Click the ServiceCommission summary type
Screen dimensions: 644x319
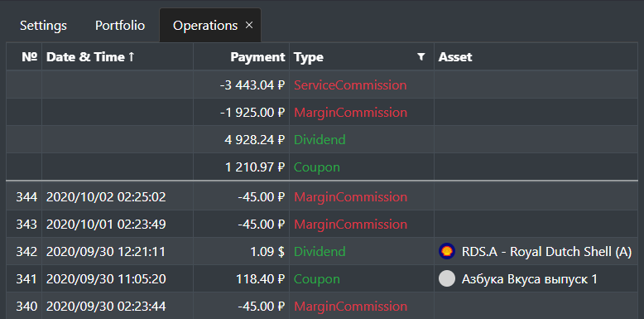point(350,85)
